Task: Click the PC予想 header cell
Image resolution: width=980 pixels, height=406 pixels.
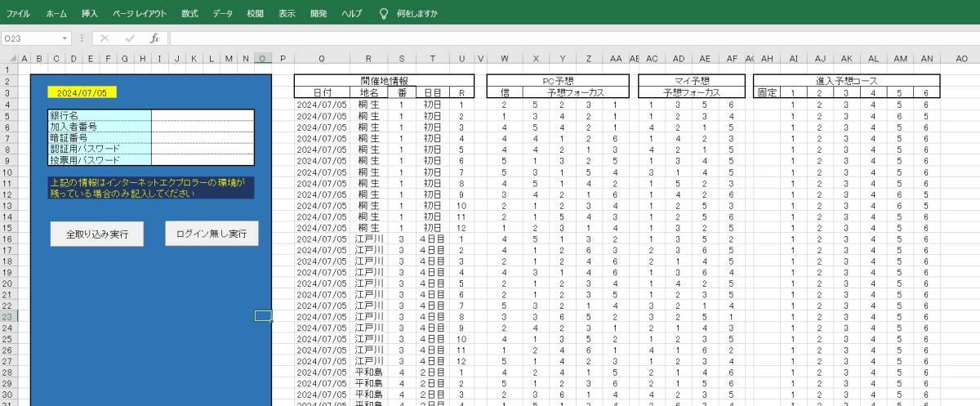Action: point(558,82)
